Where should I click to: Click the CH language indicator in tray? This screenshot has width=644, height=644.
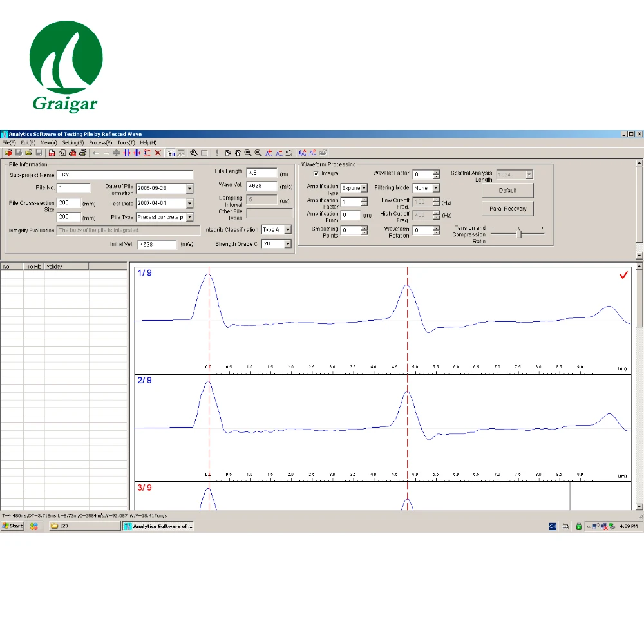point(553,527)
